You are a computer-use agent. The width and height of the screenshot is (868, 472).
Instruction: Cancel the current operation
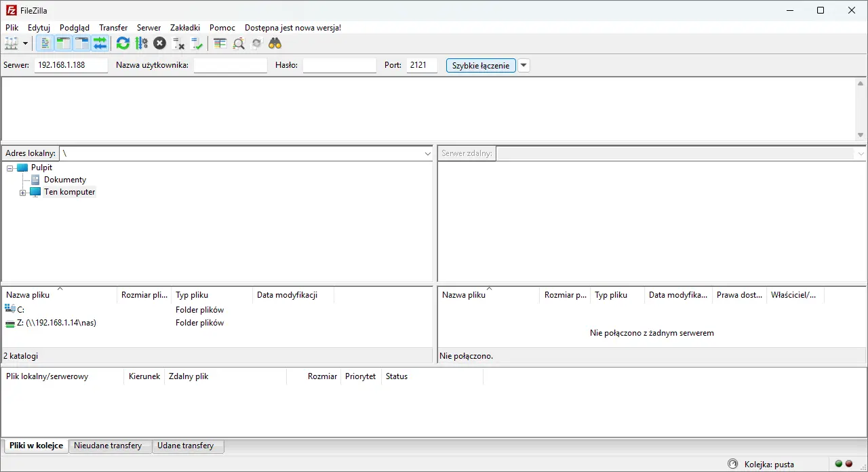pos(159,43)
